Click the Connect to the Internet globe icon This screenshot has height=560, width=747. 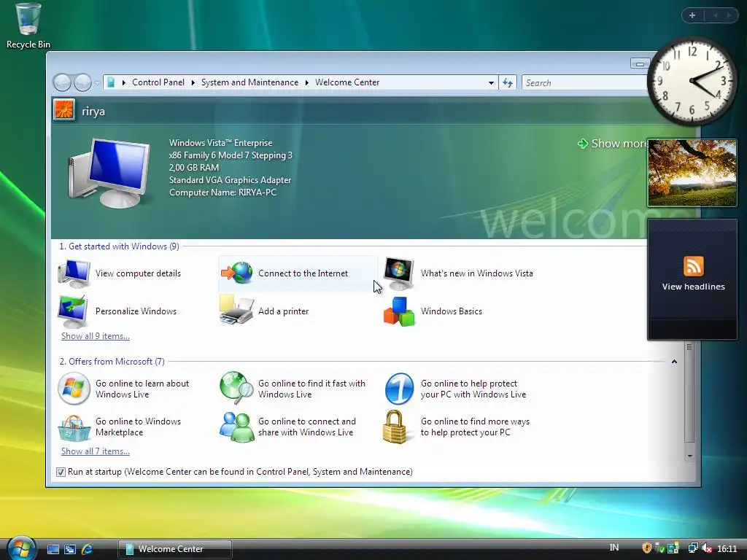point(237,273)
